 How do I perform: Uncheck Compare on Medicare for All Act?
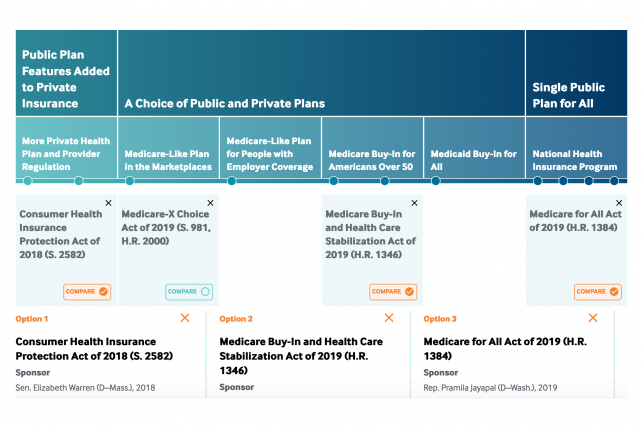tap(598, 292)
